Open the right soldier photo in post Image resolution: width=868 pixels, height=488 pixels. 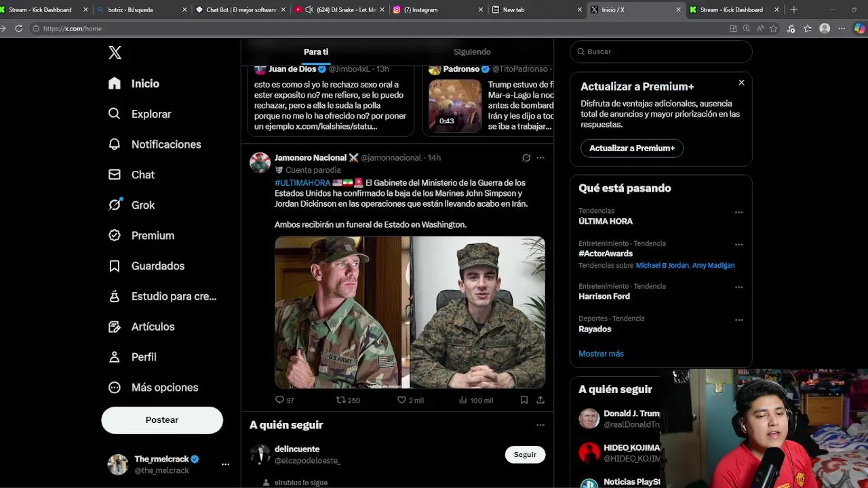[x=478, y=312]
